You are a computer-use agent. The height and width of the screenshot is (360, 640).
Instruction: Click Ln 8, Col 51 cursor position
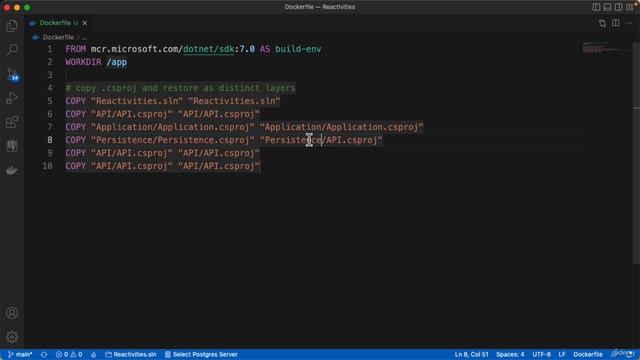[471, 354]
